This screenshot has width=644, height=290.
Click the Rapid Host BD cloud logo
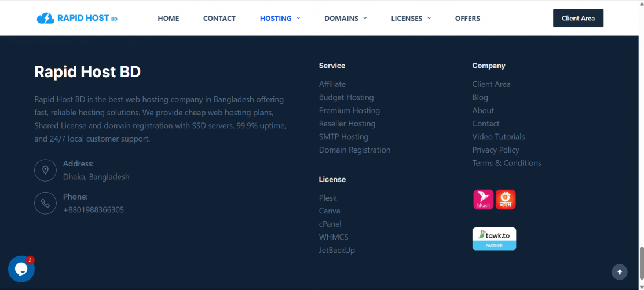click(x=77, y=18)
